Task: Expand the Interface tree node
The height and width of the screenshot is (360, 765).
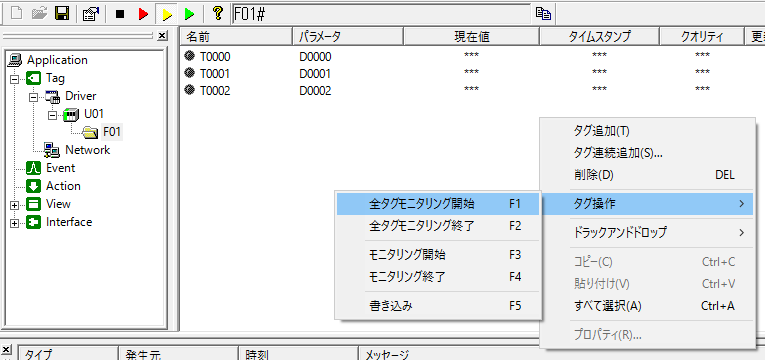Action: tap(15, 223)
